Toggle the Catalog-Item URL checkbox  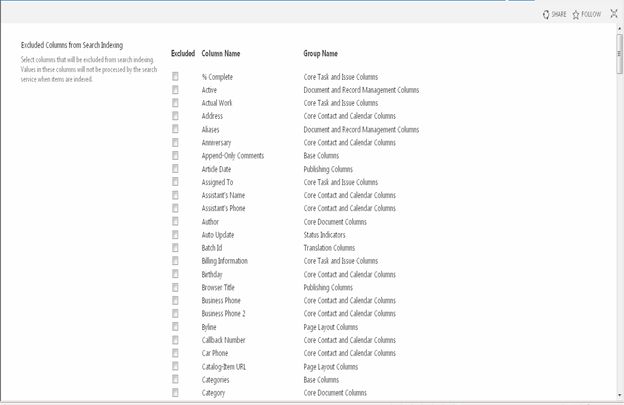(x=175, y=366)
